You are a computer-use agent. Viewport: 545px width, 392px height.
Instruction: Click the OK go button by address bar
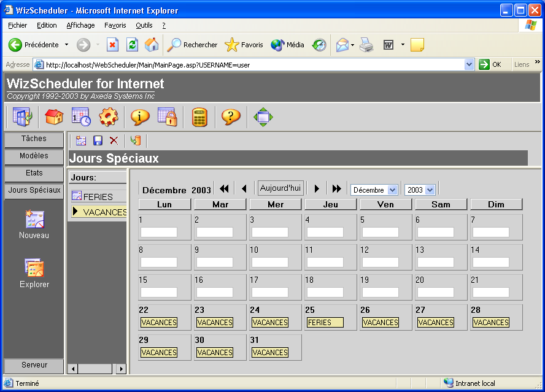tap(490, 64)
